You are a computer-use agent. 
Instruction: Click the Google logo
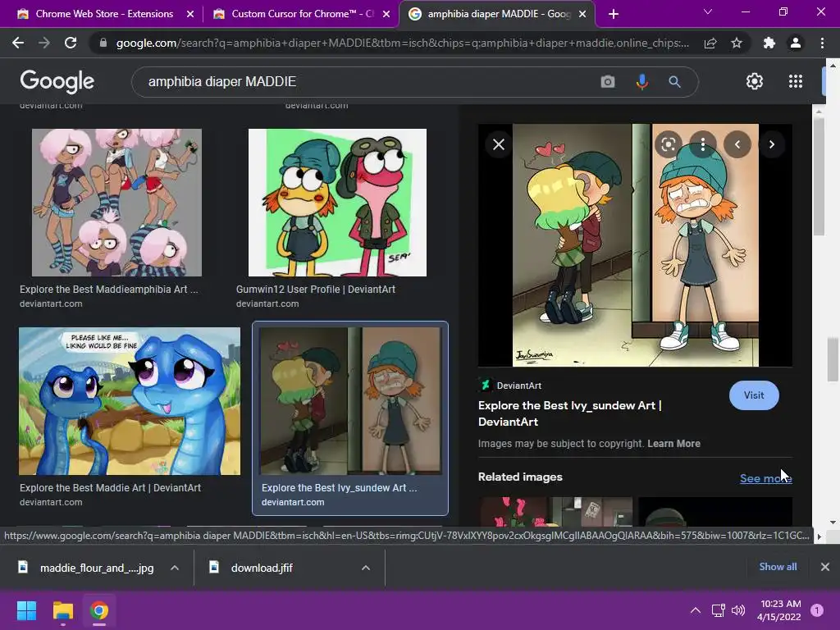tap(57, 81)
